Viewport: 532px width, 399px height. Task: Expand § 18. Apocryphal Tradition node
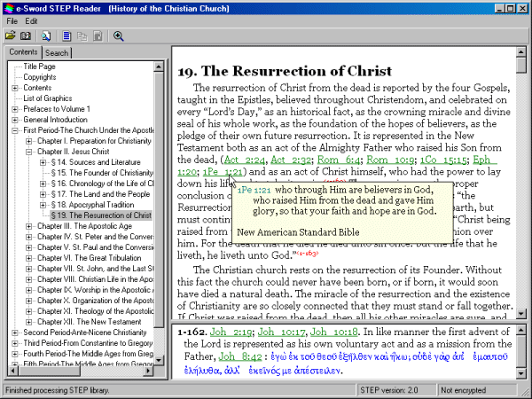click(43, 205)
